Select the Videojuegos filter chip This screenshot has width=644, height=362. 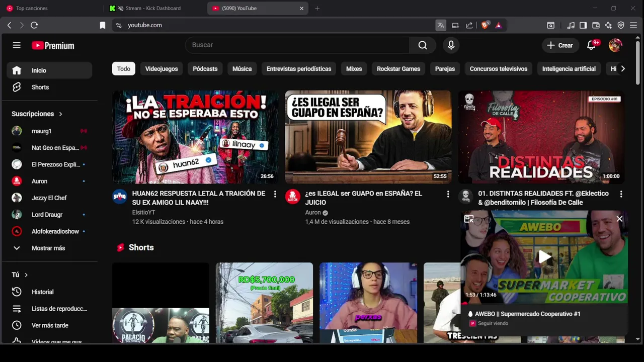pos(162,69)
